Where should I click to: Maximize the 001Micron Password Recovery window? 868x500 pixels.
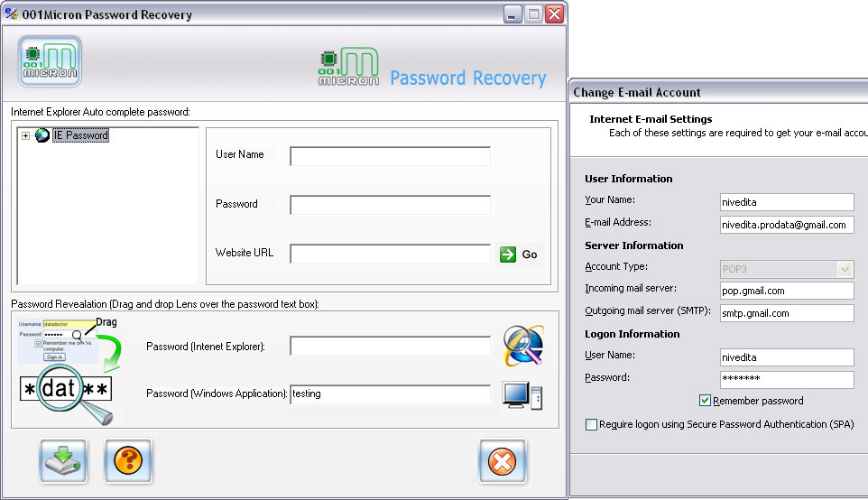pyautogui.click(x=533, y=14)
